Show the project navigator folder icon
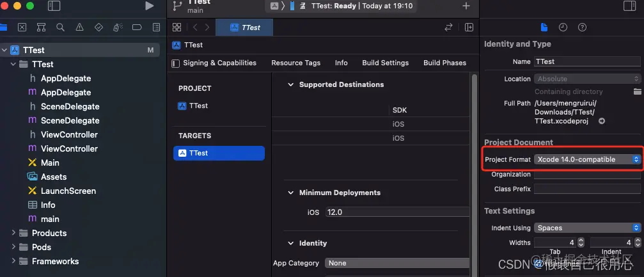 [x=3, y=28]
